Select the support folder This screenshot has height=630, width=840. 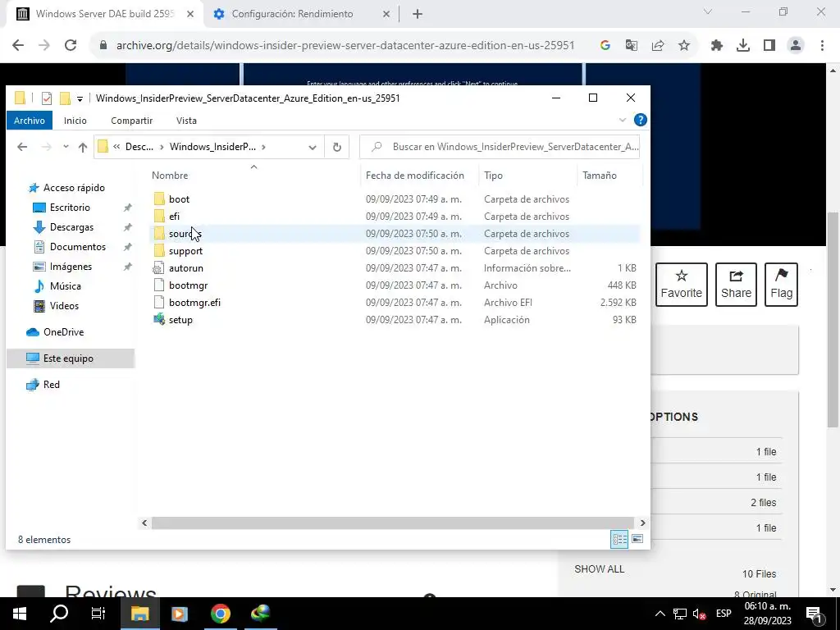pyautogui.click(x=185, y=251)
